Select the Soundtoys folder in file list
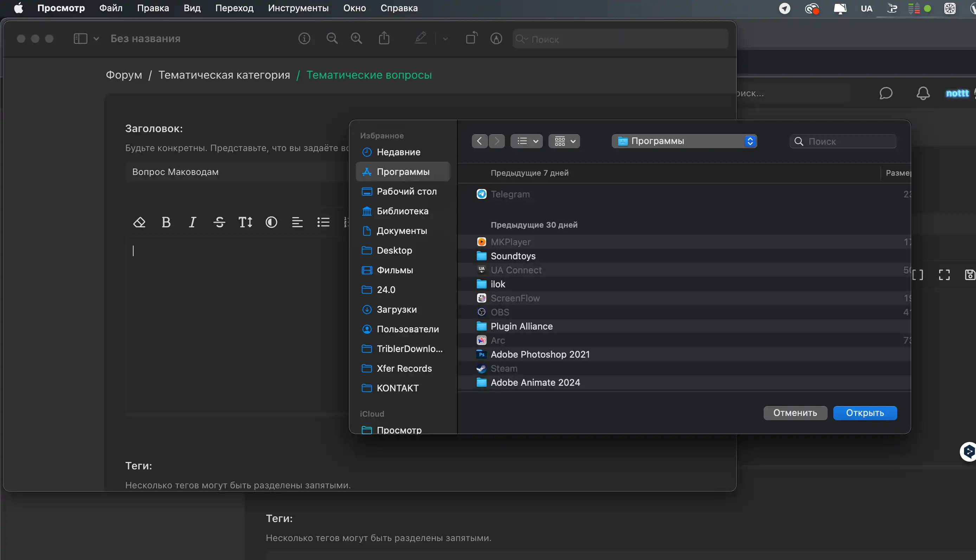Screen dimensions: 976x560 [x=684, y=256]
